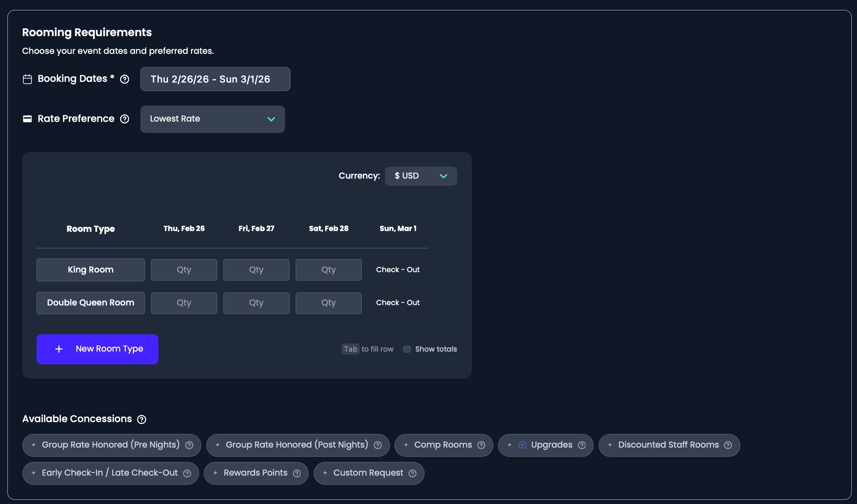This screenshot has width=857, height=504.
Task: Add the Early Check-In / Late Check-Out concession
Action: [x=105, y=473]
